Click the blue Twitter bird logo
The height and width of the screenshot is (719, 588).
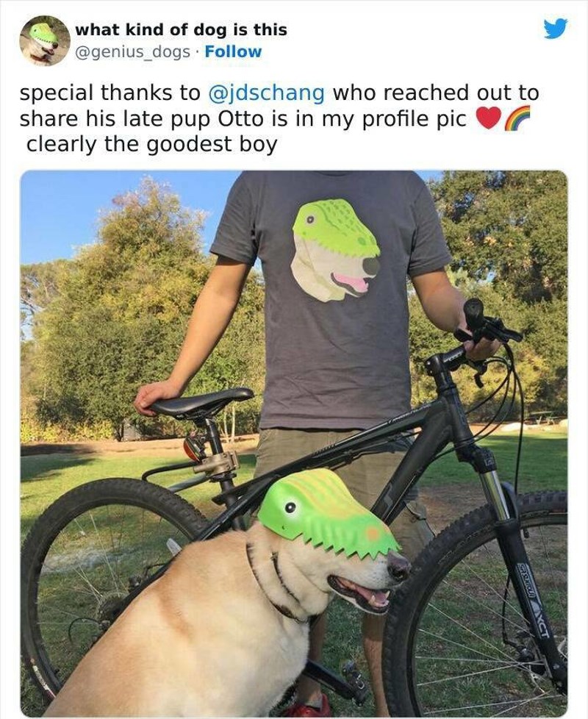pos(556,29)
